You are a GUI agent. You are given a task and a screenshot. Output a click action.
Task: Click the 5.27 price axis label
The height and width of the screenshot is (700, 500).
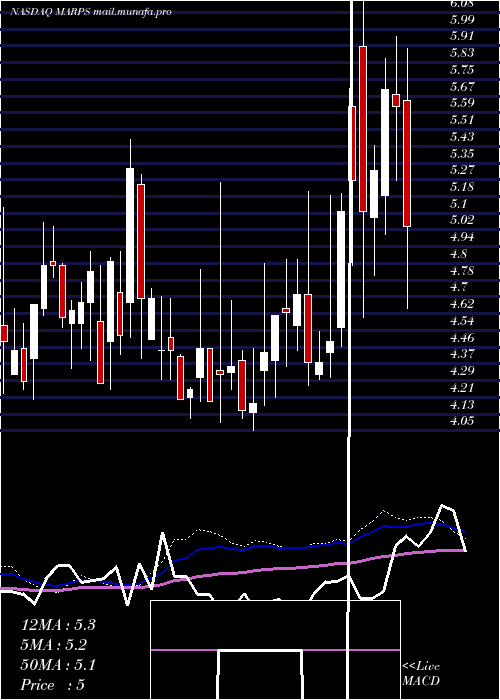[x=462, y=170]
